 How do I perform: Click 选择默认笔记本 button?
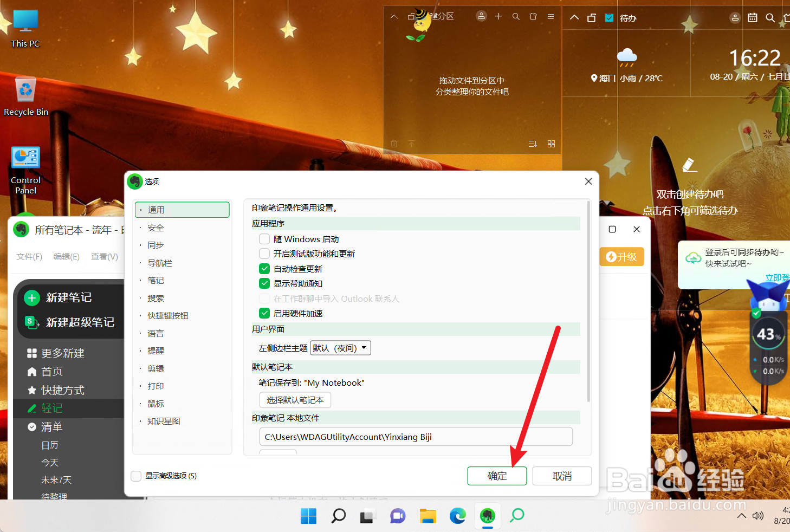[295, 400]
